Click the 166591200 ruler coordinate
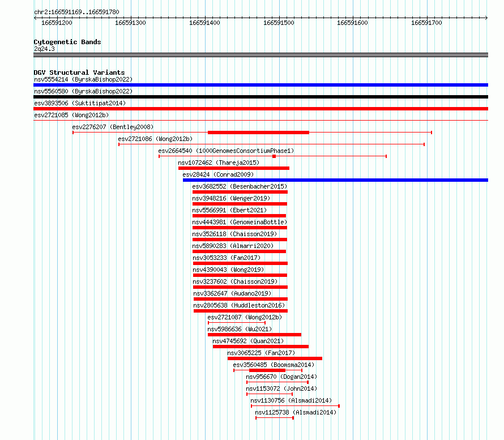Image resolution: width=504 pixels, height=440 pixels. [x=57, y=23]
